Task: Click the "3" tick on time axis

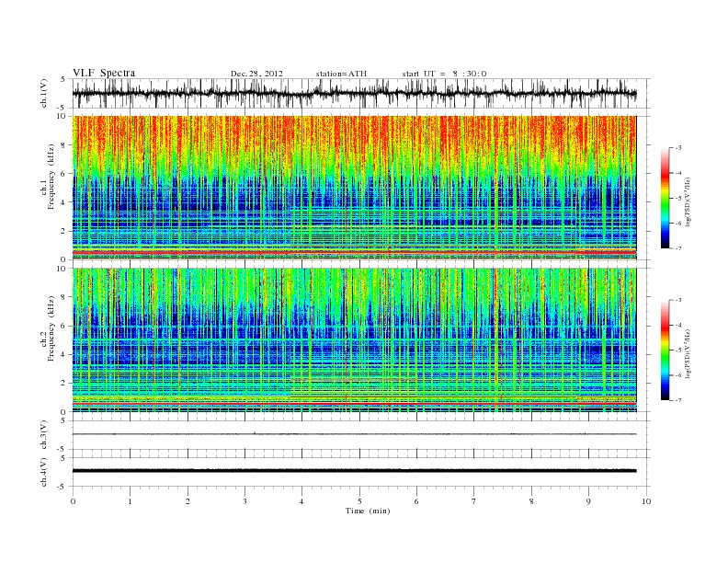Action: coord(245,501)
